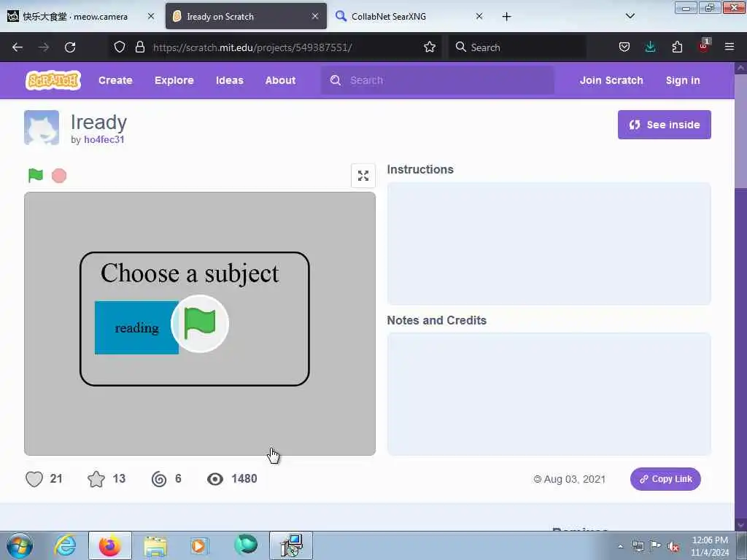Viewport: 747px width, 560px height.
Task: Show hidden tray icons arrow
Action: 620,547
